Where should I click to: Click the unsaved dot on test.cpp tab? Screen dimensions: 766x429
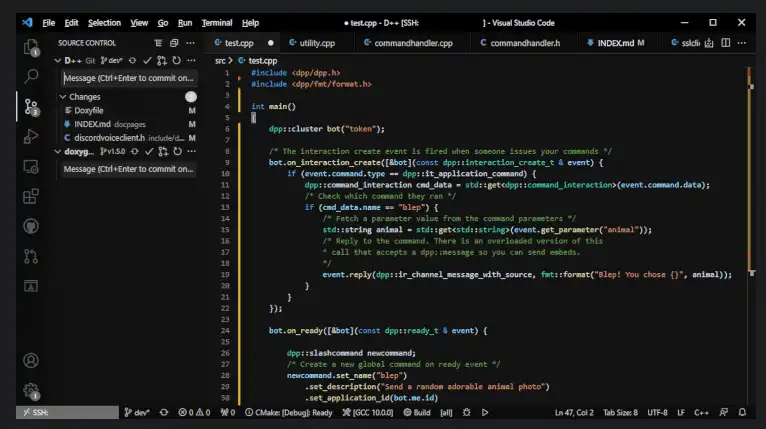point(271,43)
